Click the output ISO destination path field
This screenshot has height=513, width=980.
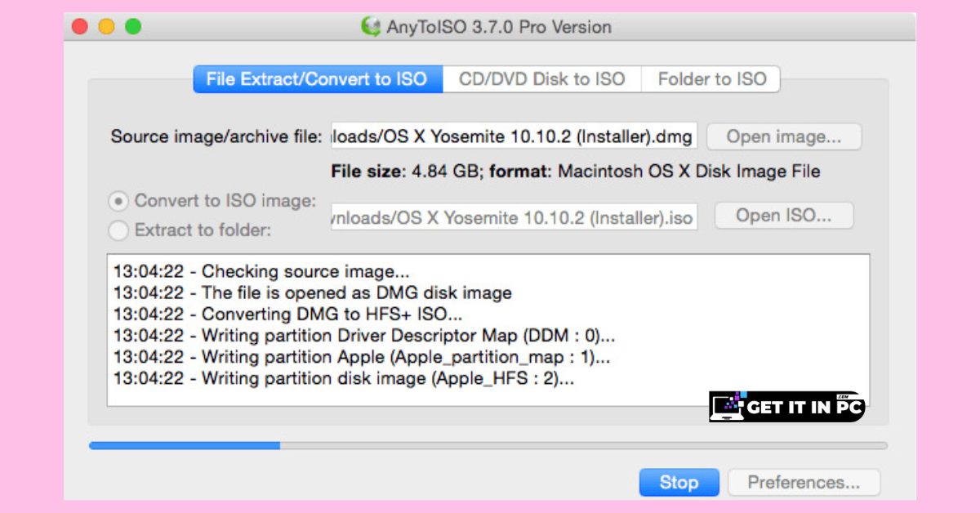point(514,217)
